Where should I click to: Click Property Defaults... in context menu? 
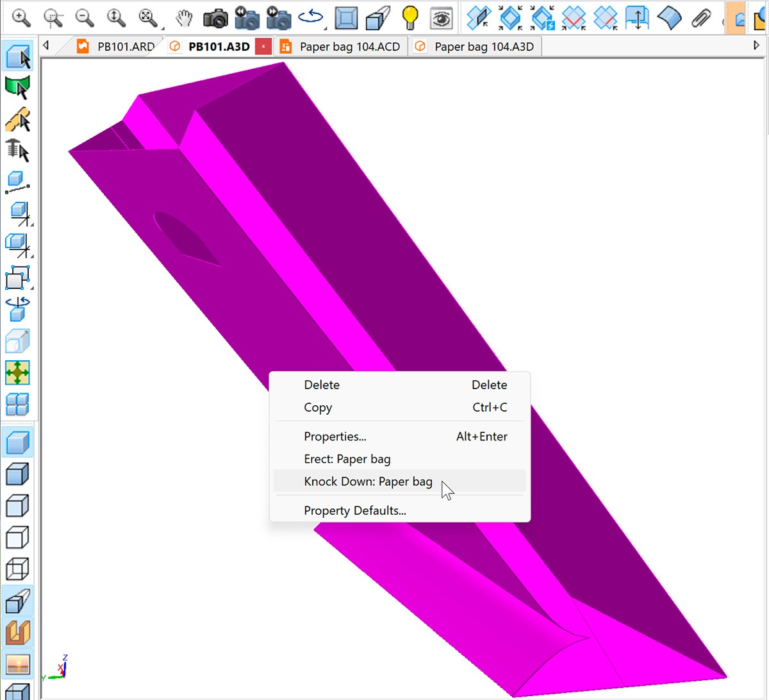click(x=355, y=511)
